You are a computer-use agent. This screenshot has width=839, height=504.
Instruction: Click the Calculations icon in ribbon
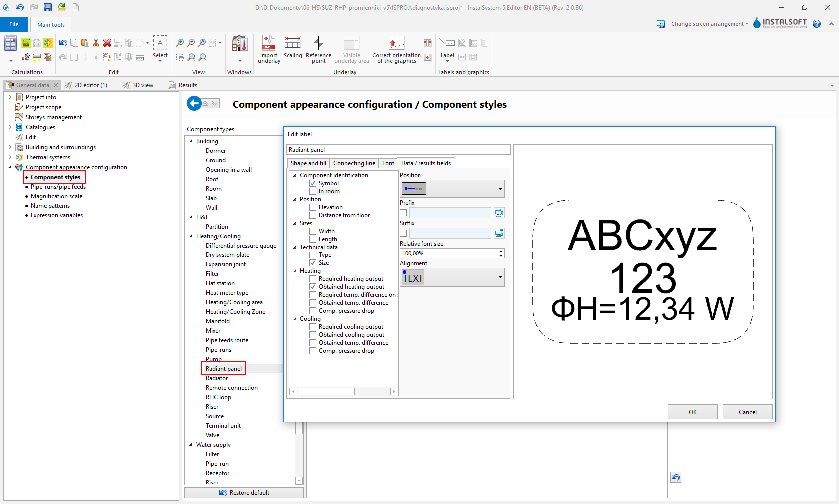coord(11,43)
